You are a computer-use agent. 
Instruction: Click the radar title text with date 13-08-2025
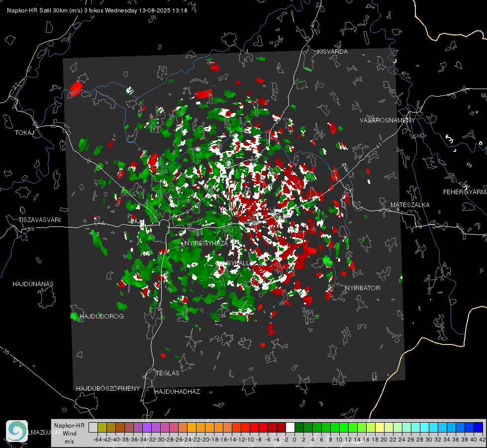click(97, 10)
